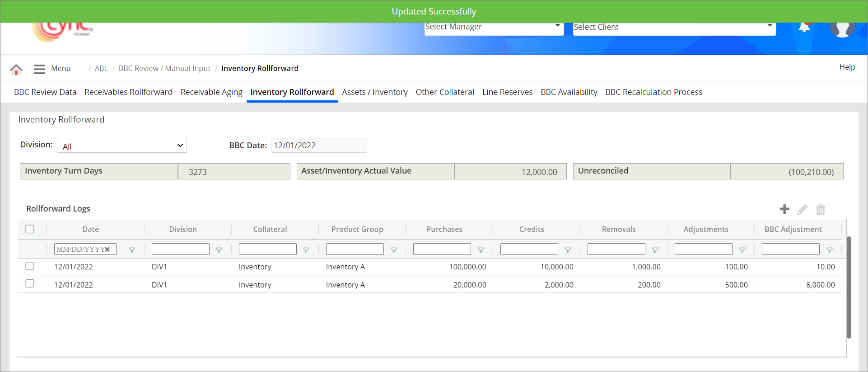Click the Help link

tap(847, 67)
